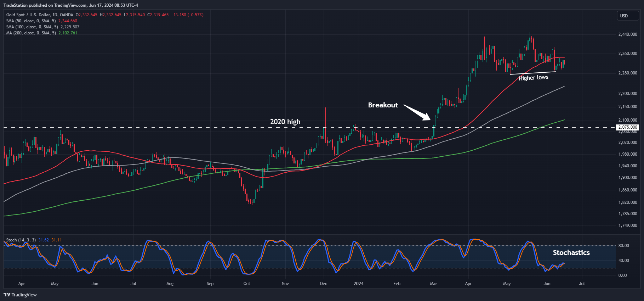
Task: Click the USD currency button
Action: pyautogui.click(x=628, y=16)
